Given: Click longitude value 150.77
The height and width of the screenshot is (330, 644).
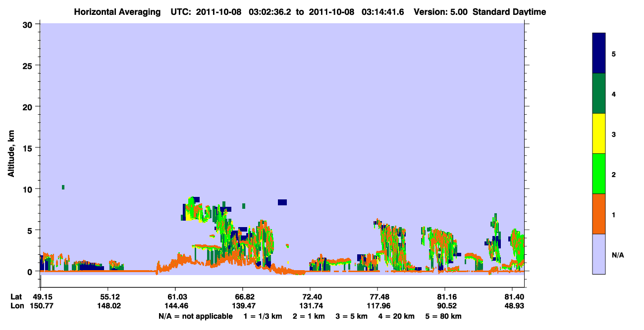Looking at the screenshot, I should coord(41,306).
